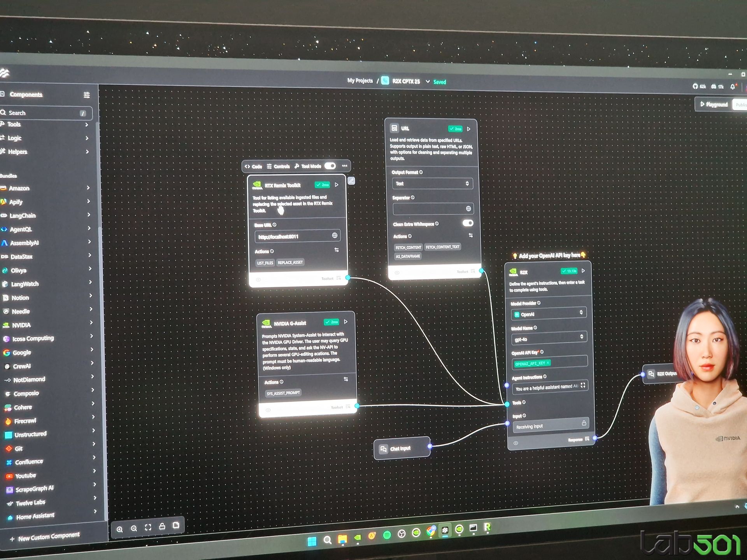Select REPLACE_ASSET action tag
The width and height of the screenshot is (747, 560).
[290, 262]
